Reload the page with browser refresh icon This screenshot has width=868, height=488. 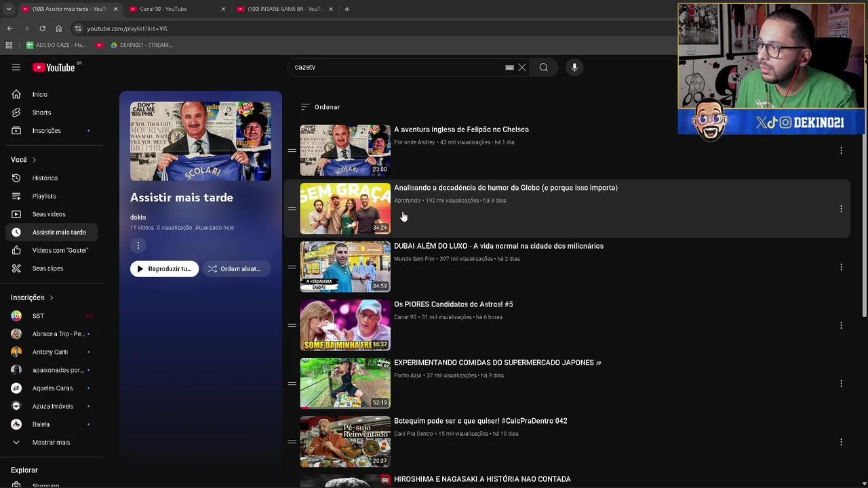(42, 28)
